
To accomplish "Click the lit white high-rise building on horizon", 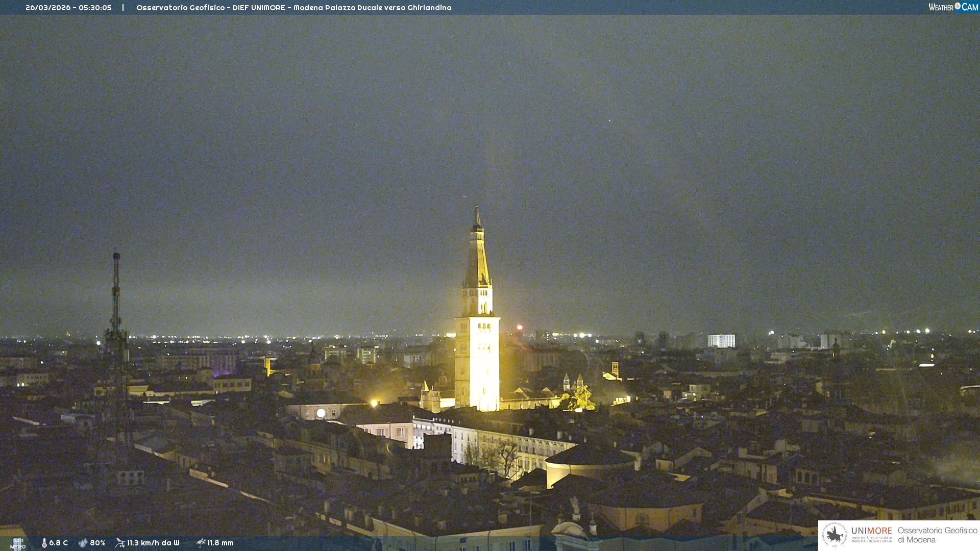I will point(721,341).
